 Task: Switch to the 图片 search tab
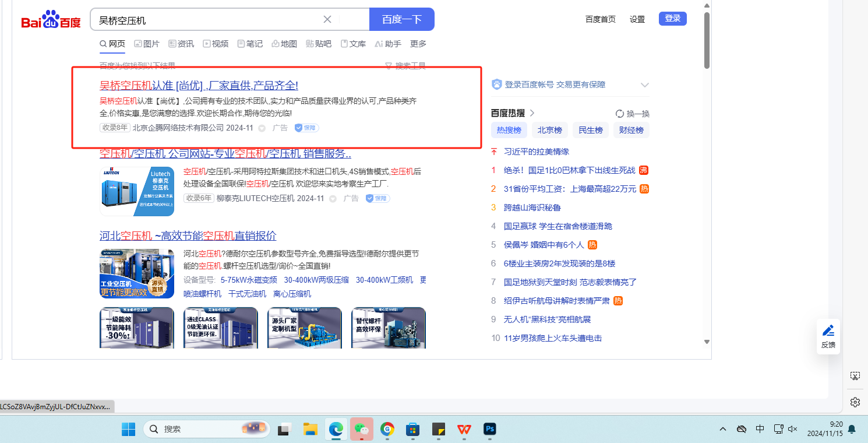[147, 44]
